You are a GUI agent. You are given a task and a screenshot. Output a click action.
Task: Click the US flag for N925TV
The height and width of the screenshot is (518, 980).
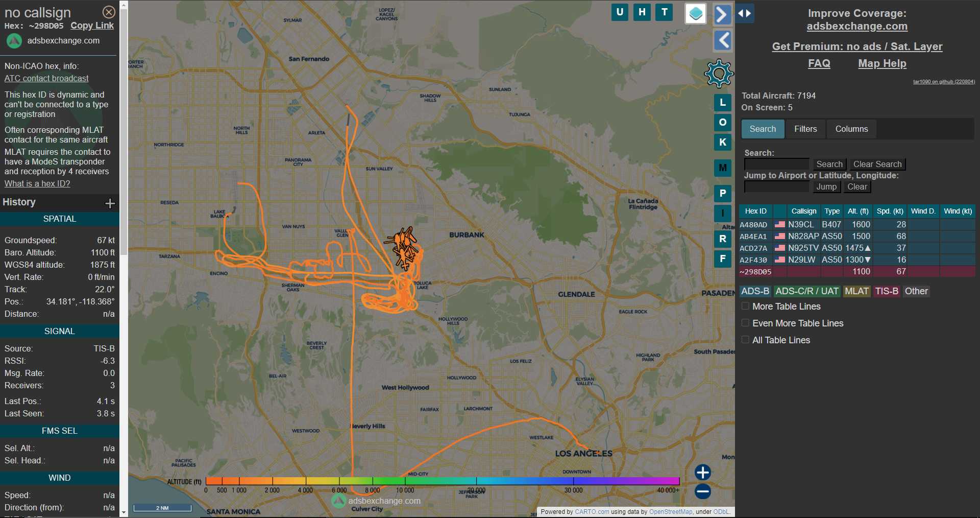[779, 248]
